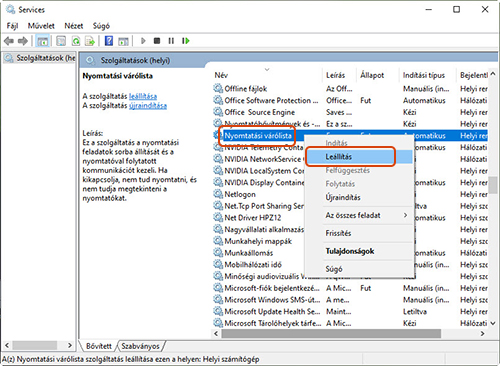Screen dimensions: 500x366
Task: Select Szolgáltatások (helyi) in the left tree
Action: point(40,58)
